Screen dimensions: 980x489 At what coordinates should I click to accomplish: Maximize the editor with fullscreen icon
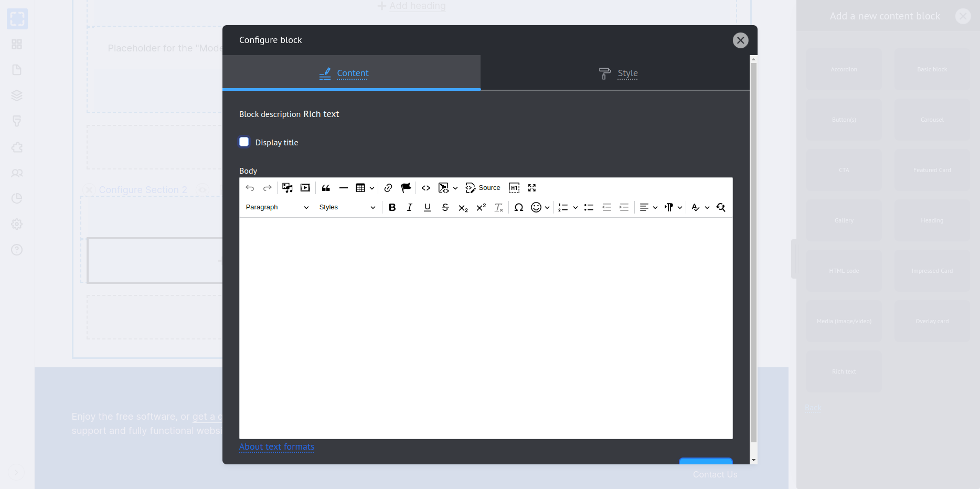pyautogui.click(x=532, y=188)
